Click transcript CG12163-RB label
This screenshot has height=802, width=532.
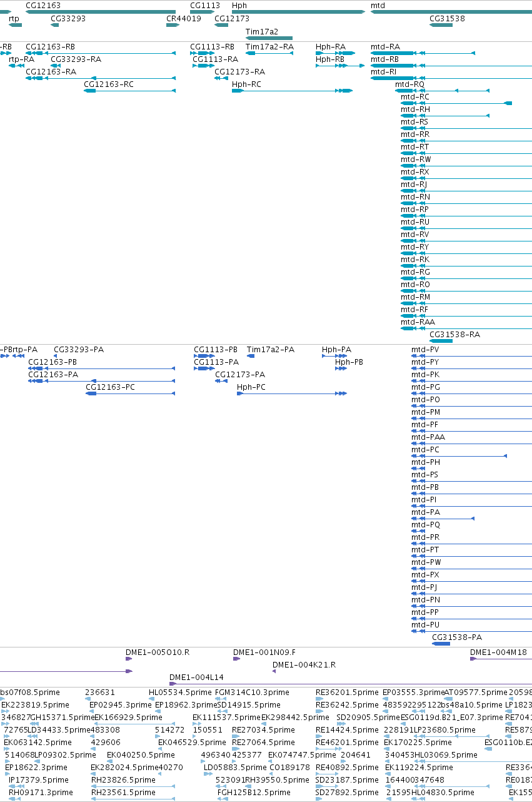[x=50, y=47]
